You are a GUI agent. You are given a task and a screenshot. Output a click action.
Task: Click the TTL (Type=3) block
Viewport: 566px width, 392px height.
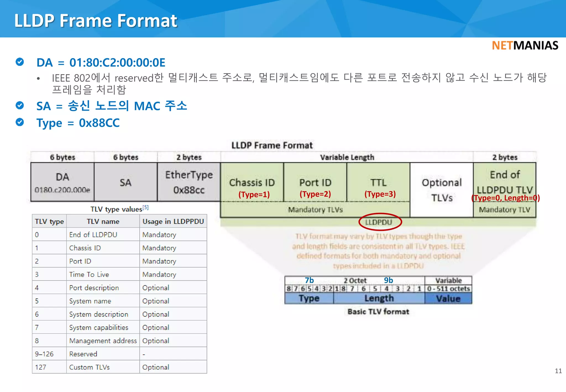pyautogui.click(x=379, y=182)
